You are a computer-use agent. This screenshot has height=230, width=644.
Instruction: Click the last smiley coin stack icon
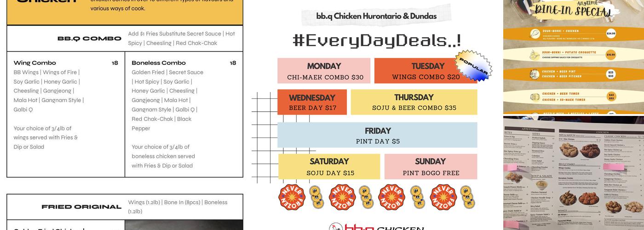[466, 197]
